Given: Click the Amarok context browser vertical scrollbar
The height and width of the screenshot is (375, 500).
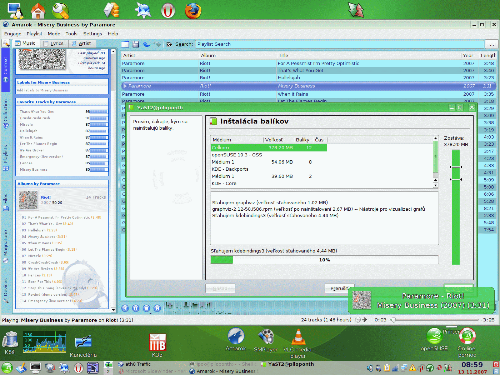Looking at the screenshot, I should click(113, 180).
